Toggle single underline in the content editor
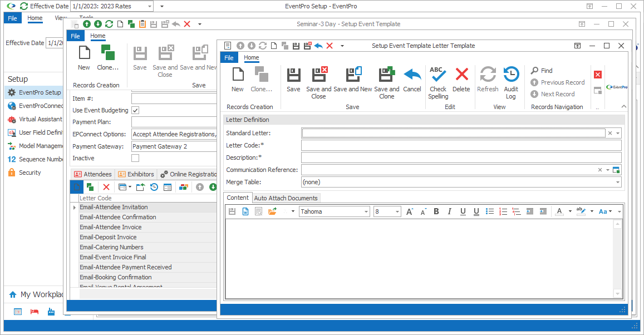 463,211
